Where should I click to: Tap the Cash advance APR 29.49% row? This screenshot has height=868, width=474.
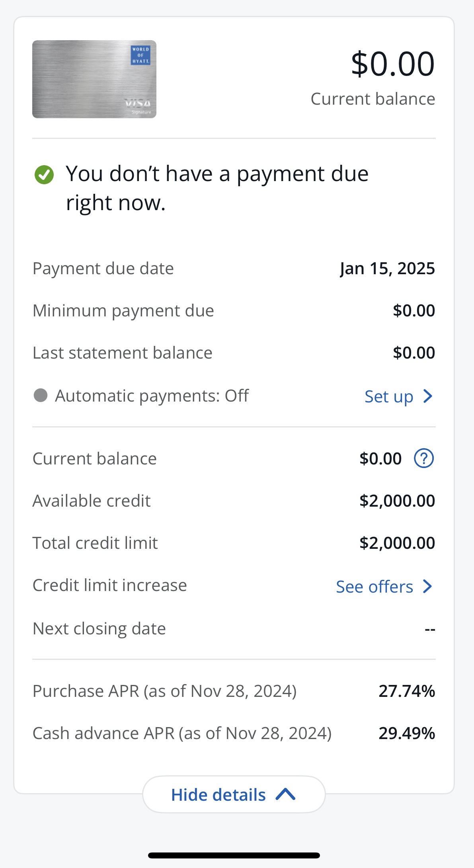coord(234,733)
